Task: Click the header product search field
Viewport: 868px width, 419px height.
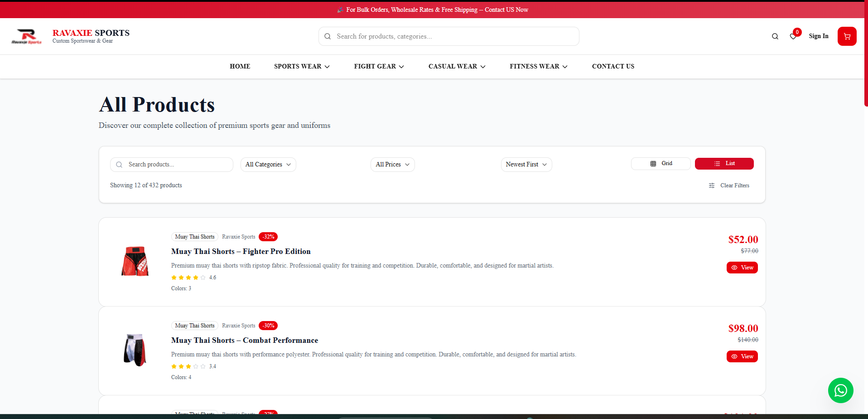Action: pos(448,36)
